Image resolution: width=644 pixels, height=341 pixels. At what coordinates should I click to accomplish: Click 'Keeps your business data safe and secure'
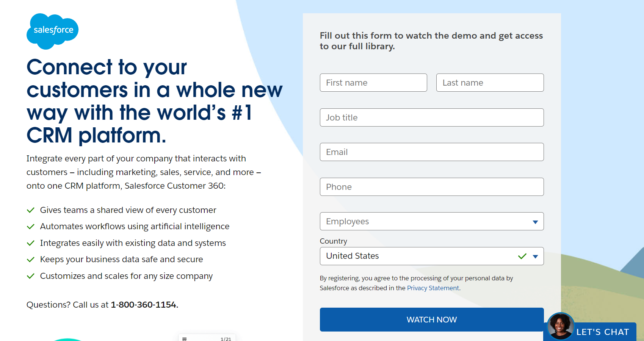point(122,259)
